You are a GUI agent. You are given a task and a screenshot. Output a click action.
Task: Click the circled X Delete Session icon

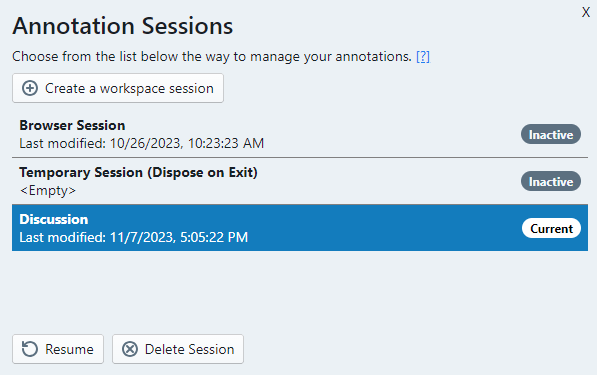(x=130, y=349)
